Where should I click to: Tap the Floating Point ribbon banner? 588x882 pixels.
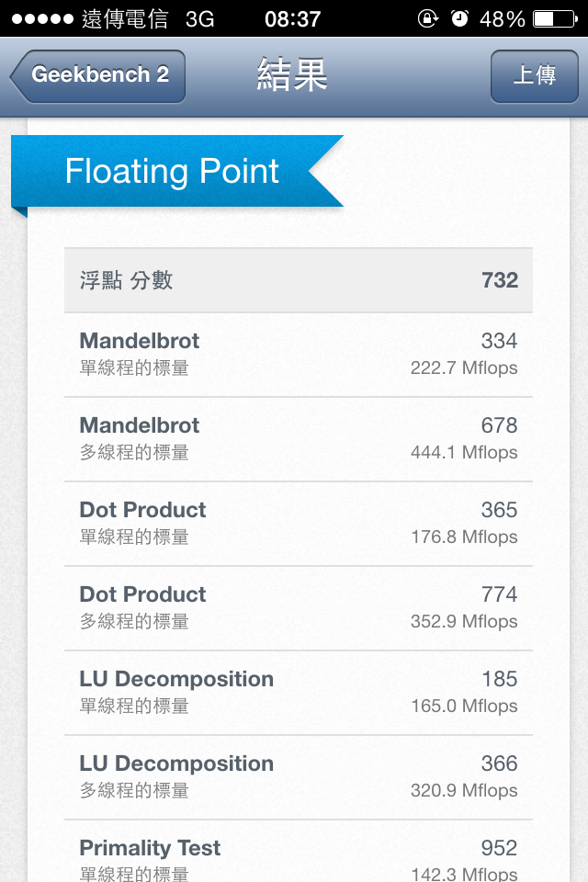point(175,172)
